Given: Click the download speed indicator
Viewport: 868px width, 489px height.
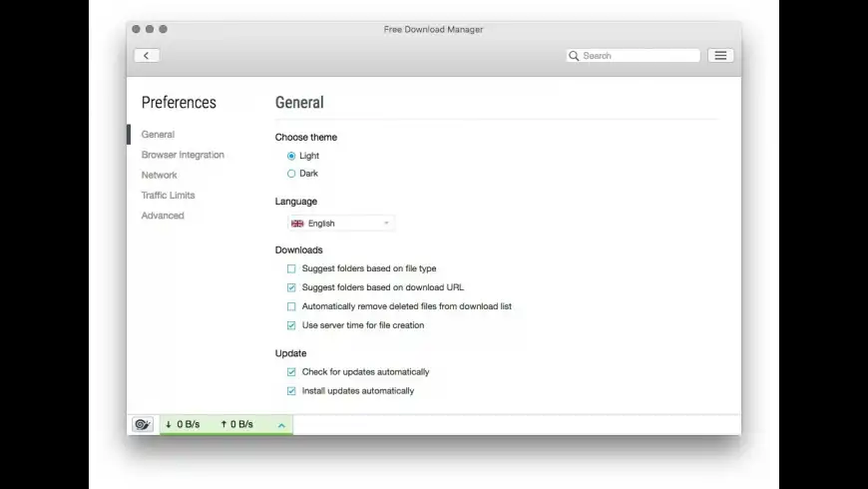Looking at the screenshot, I should coord(183,425).
